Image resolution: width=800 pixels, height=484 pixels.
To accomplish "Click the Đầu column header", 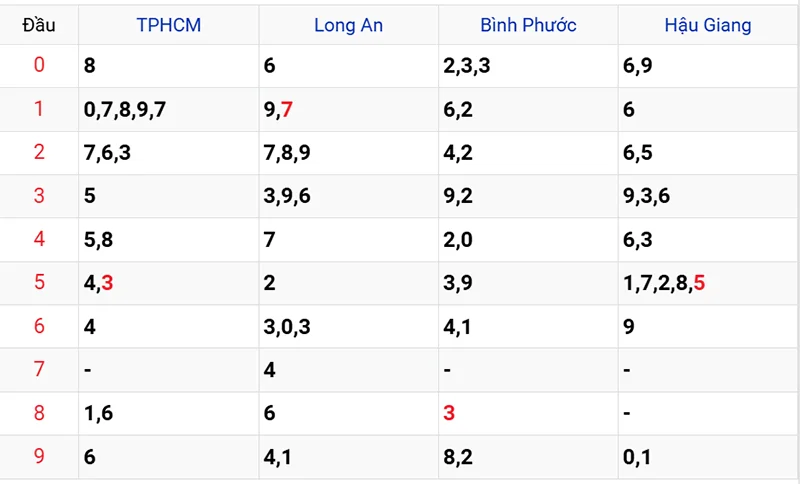I will (39, 25).
